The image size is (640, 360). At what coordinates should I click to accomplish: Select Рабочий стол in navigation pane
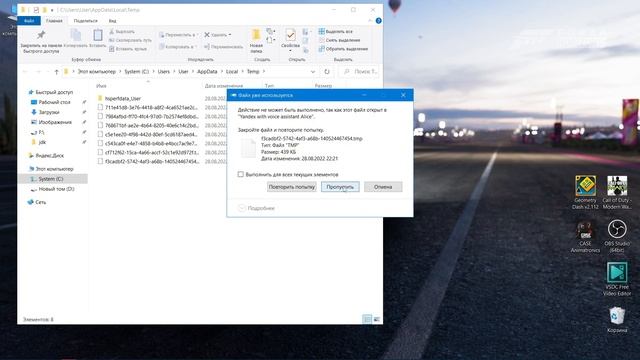[x=54, y=102]
